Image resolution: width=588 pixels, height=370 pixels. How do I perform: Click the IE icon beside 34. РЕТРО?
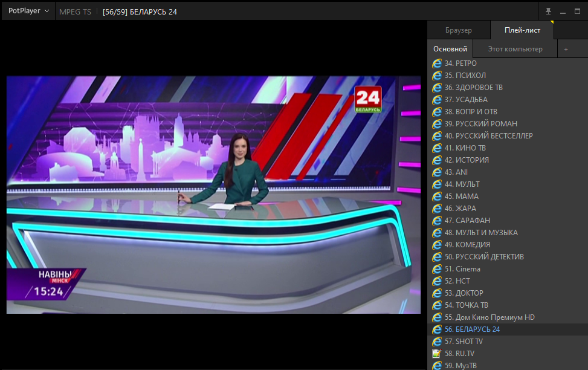tap(436, 63)
